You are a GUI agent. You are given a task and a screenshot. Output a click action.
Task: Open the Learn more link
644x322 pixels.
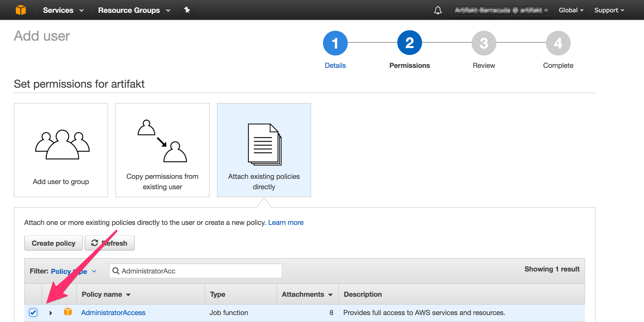286,222
